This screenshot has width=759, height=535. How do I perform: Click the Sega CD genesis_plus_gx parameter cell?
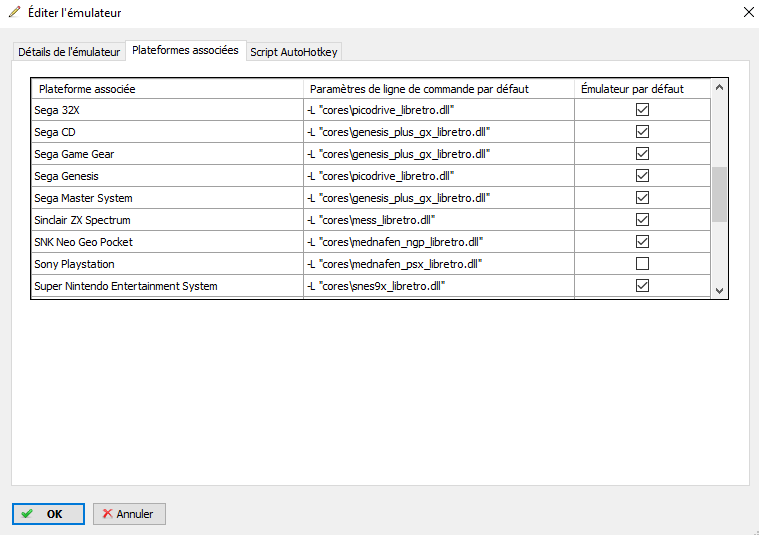(439, 132)
